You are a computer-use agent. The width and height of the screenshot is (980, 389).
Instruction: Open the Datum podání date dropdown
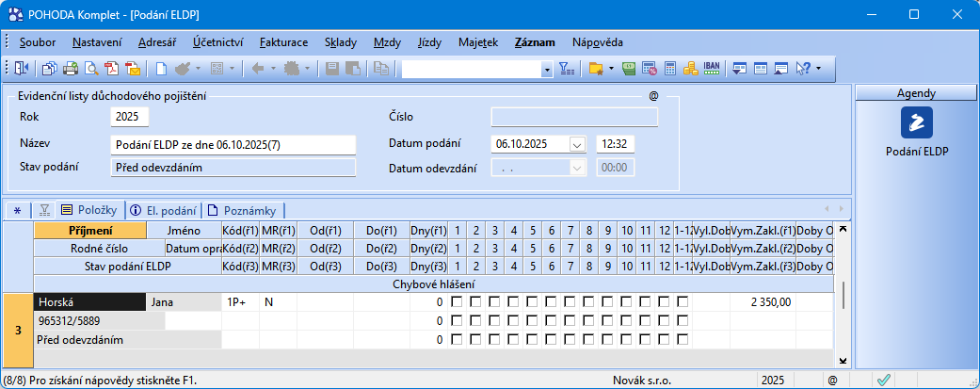pyautogui.click(x=576, y=144)
